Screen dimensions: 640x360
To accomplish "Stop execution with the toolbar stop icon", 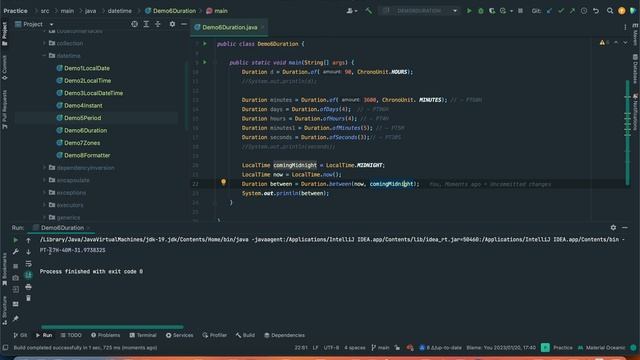I will [520, 11].
